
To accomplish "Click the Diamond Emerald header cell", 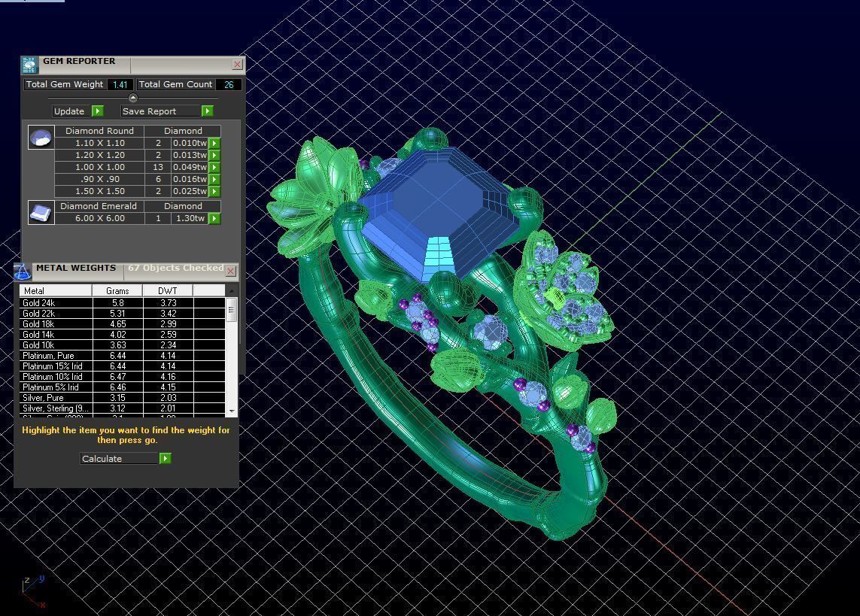I will click(x=99, y=206).
